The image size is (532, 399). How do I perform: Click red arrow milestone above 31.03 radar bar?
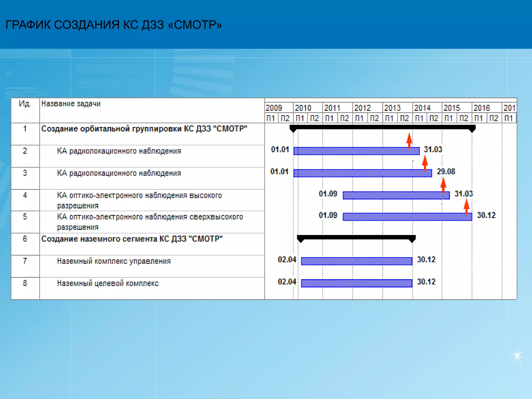(x=409, y=140)
